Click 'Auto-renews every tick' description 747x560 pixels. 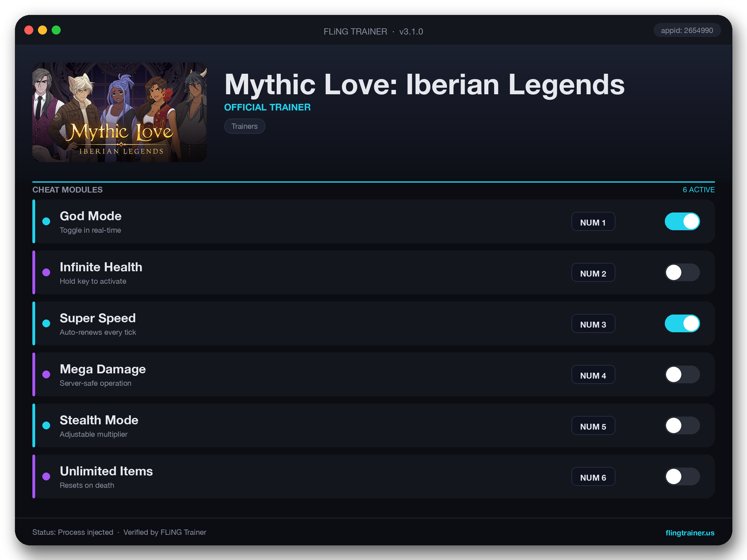(x=98, y=332)
